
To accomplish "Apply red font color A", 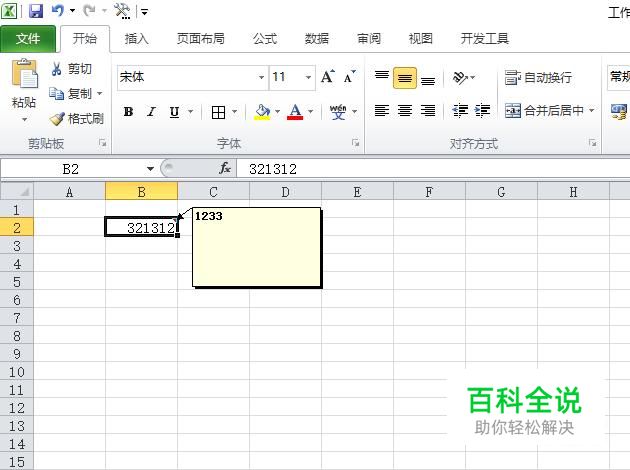I will tap(295, 112).
